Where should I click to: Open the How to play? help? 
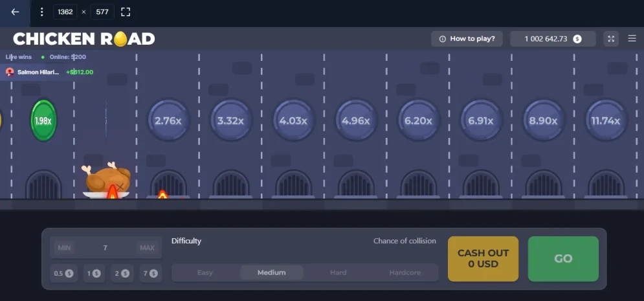tap(467, 39)
